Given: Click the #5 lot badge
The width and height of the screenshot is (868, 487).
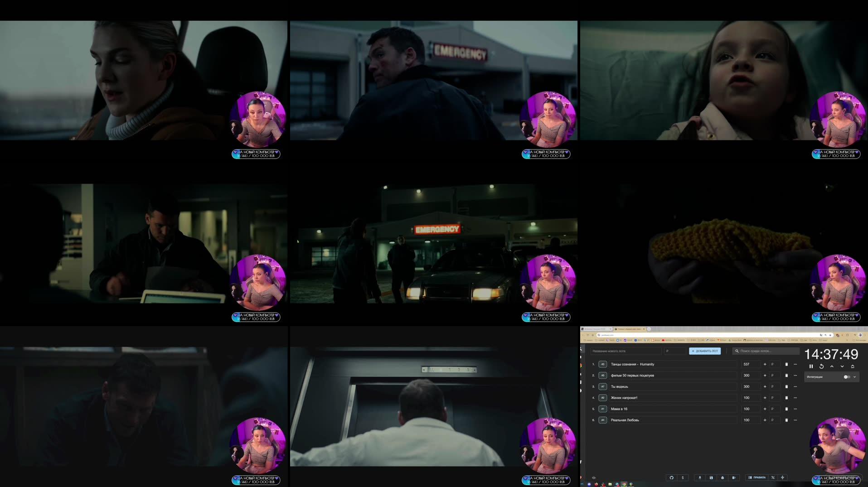Looking at the screenshot, I should tap(602, 376).
